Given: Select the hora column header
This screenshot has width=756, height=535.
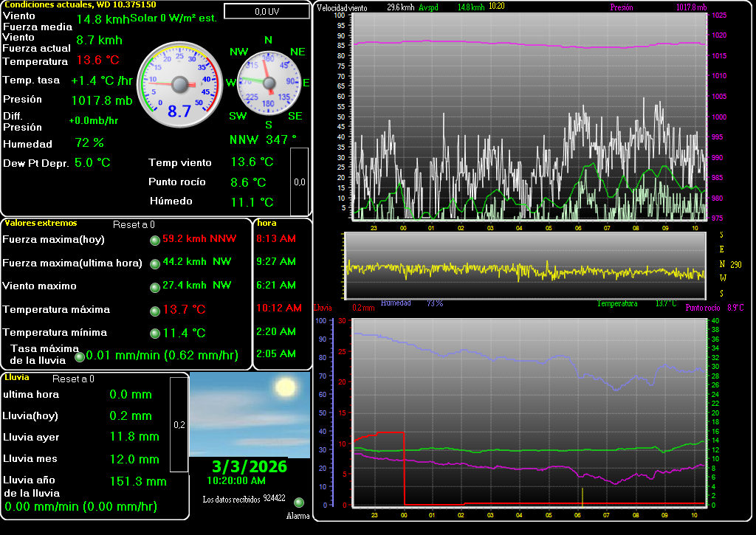Looking at the screenshot, I should [267, 222].
